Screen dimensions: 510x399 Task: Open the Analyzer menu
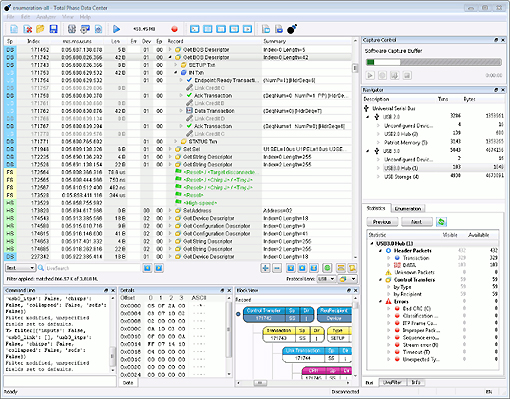46,17
